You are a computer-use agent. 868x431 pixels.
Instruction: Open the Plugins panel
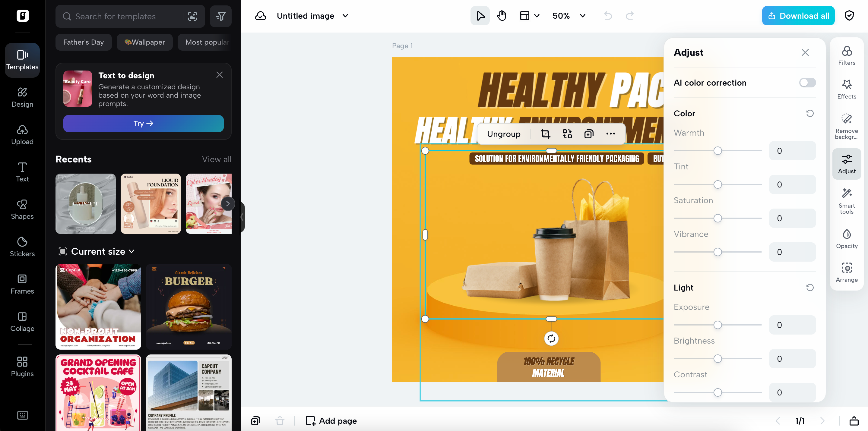(22, 367)
